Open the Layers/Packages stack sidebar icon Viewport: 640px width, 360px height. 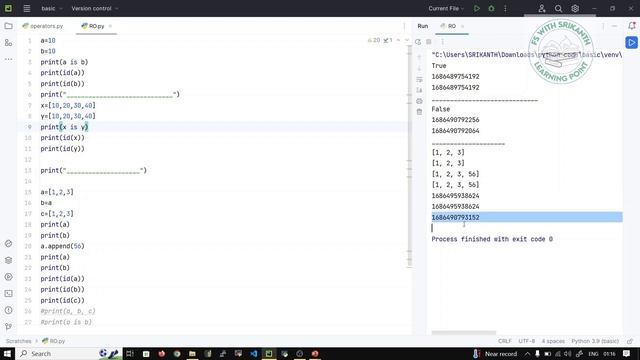(8, 260)
